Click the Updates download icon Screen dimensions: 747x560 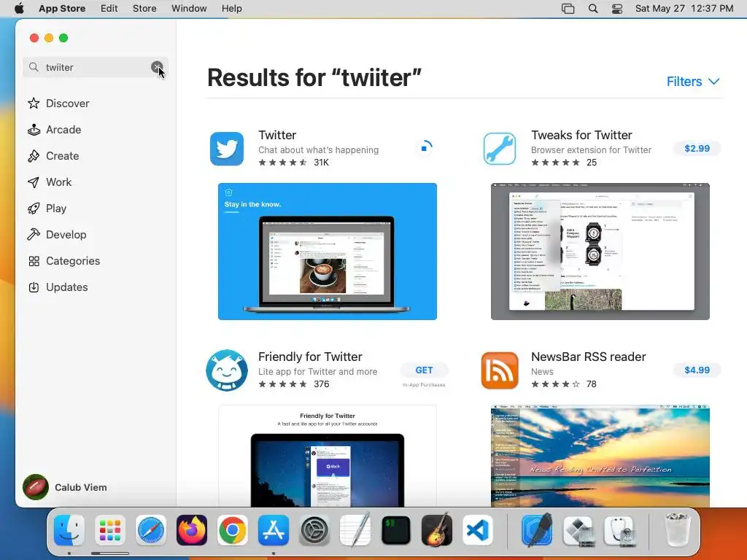pos(34,287)
